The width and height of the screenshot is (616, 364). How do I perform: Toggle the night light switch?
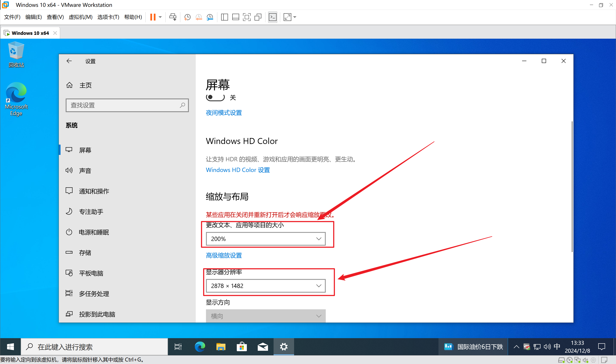(215, 97)
